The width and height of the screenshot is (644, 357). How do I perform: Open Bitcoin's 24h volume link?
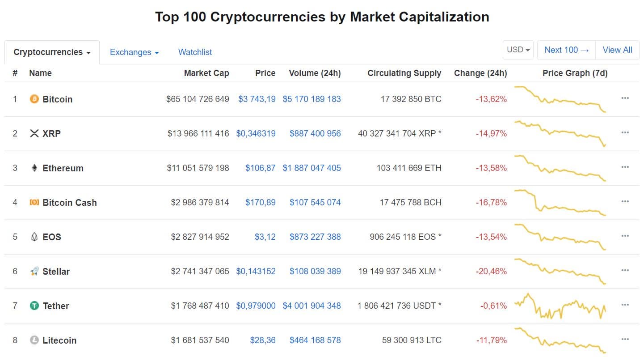[x=311, y=99]
